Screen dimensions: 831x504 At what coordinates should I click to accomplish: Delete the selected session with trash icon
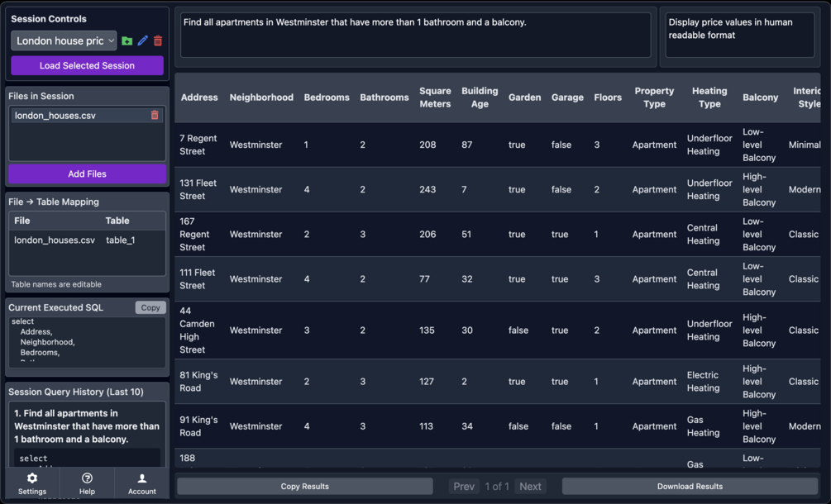(158, 40)
